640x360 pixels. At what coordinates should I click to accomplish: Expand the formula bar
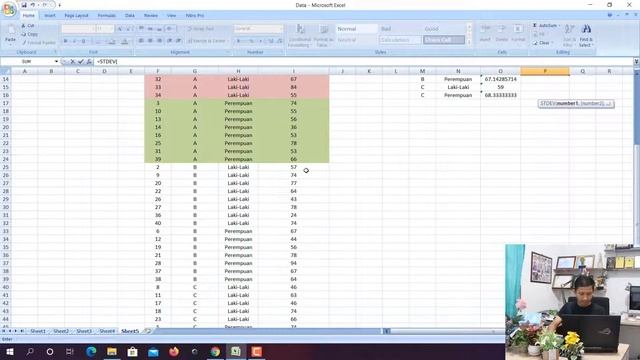point(636,62)
